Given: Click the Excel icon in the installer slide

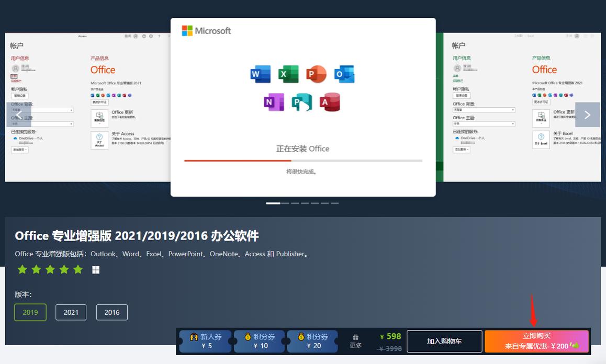Looking at the screenshot, I should (x=288, y=74).
